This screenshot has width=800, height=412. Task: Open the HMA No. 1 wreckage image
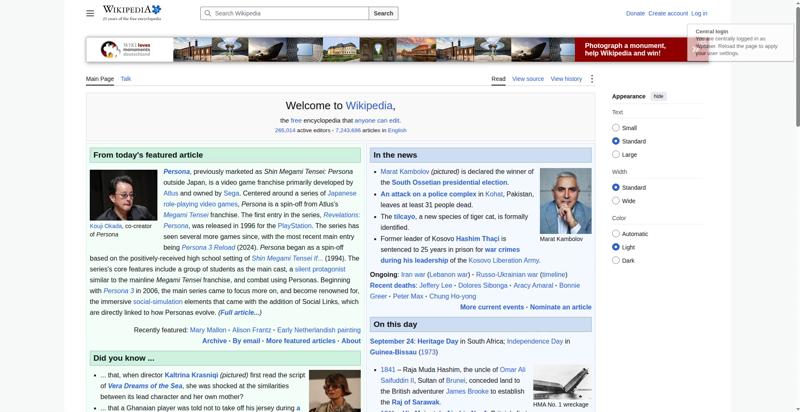562,382
